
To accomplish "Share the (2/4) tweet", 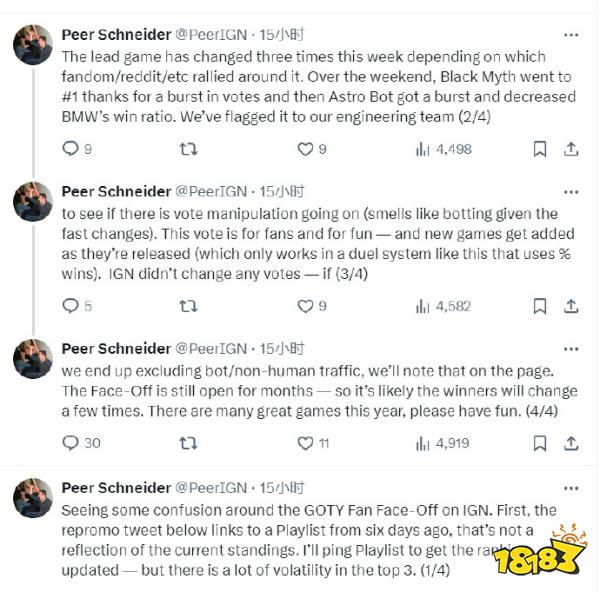I will click(x=571, y=149).
